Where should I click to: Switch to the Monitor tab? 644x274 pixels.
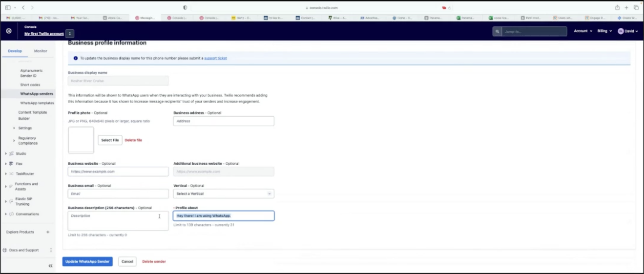(40, 51)
